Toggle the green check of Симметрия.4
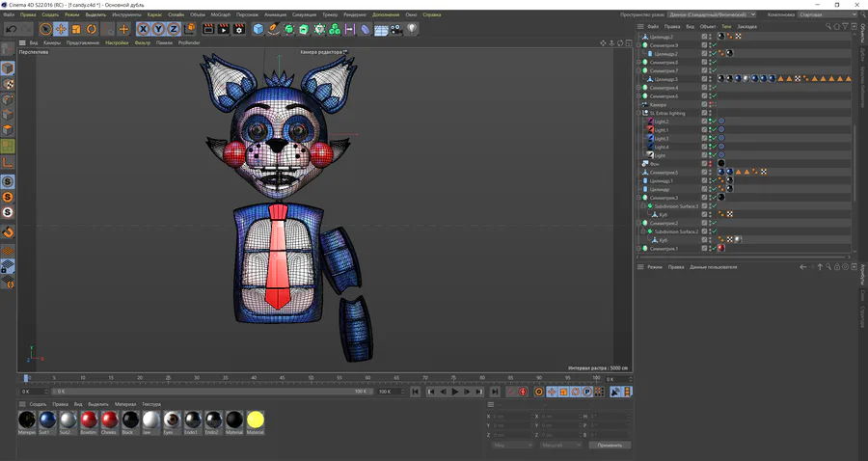 715,88
